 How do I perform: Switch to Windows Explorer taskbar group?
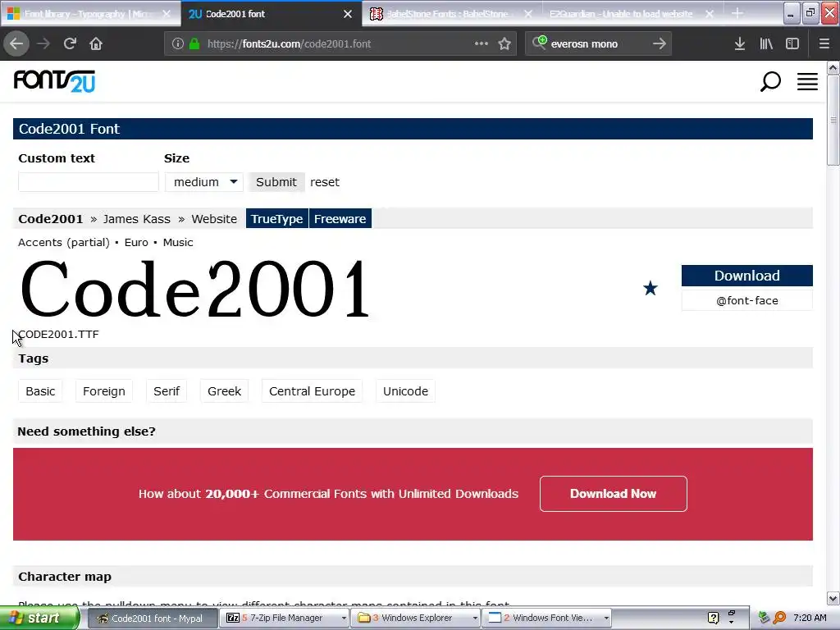click(x=413, y=618)
